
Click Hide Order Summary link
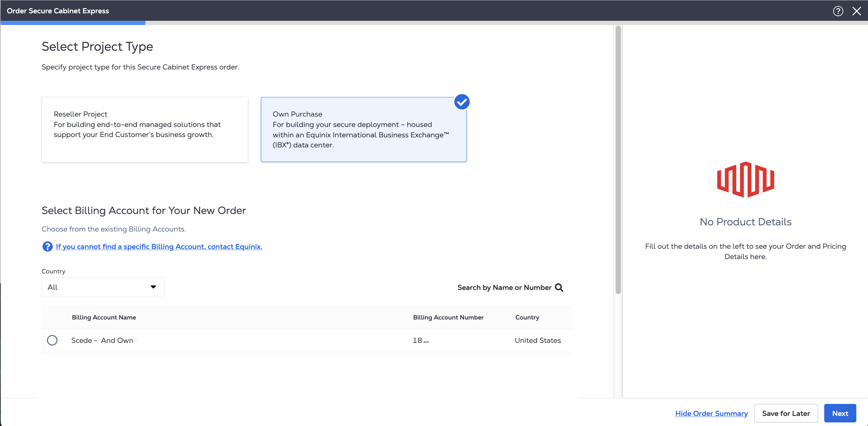(711, 413)
